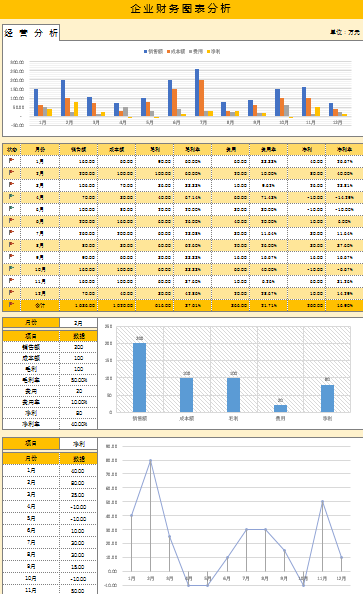Image resolution: width=363 pixels, height=594 pixels.
Task: Click the 2月 value 80.00 in the 净利 table
Action: point(78,483)
